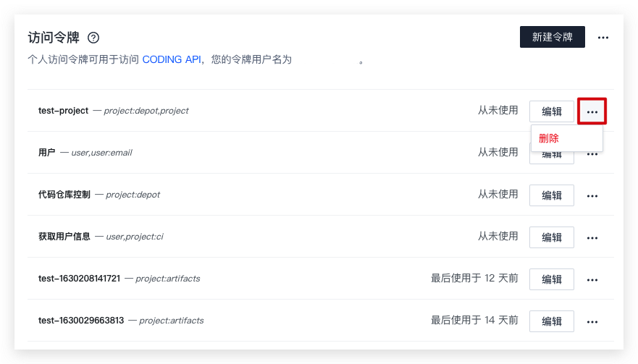This screenshot has height=364, width=638.
Task: Click the 最后使用于 12 天前 status
Action: pyautogui.click(x=474, y=278)
